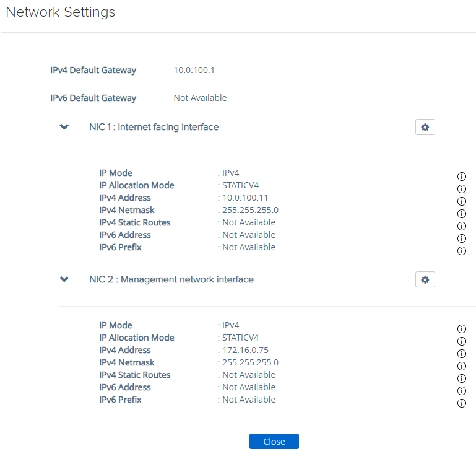Click info icon for NIC 1 IPv4 Static Routes

(x=461, y=226)
